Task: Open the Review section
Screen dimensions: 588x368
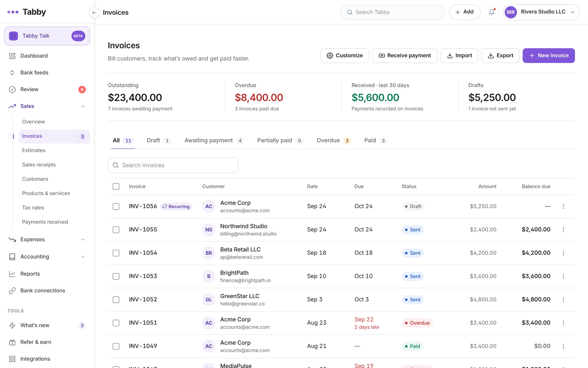Action: [x=47, y=89]
